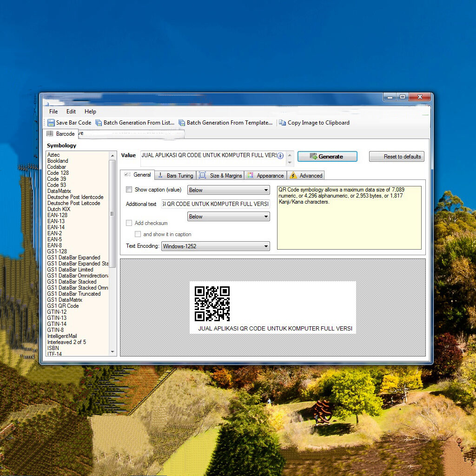476x476 pixels.
Task: Click the warning icon on the Advanced tab
Action: [x=294, y=175]
